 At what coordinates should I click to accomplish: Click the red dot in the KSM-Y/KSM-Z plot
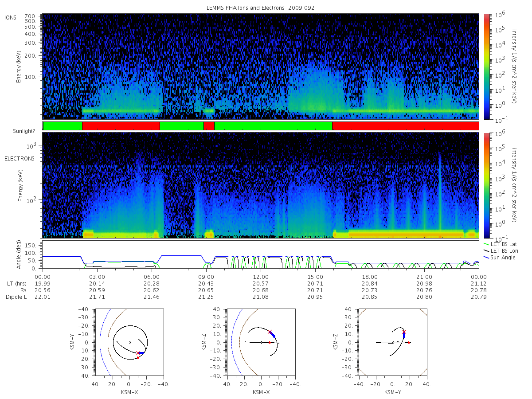tap(409, 342)
